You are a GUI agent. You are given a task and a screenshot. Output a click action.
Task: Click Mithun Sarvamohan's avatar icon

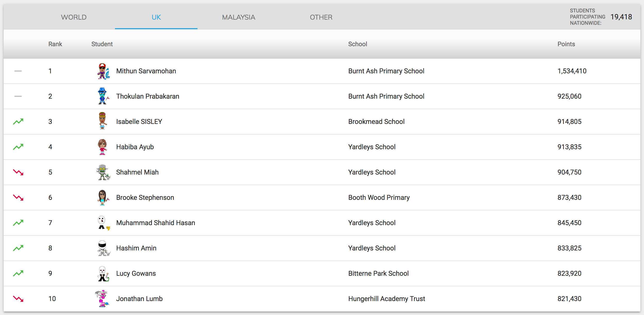click(x=103, y=71)
